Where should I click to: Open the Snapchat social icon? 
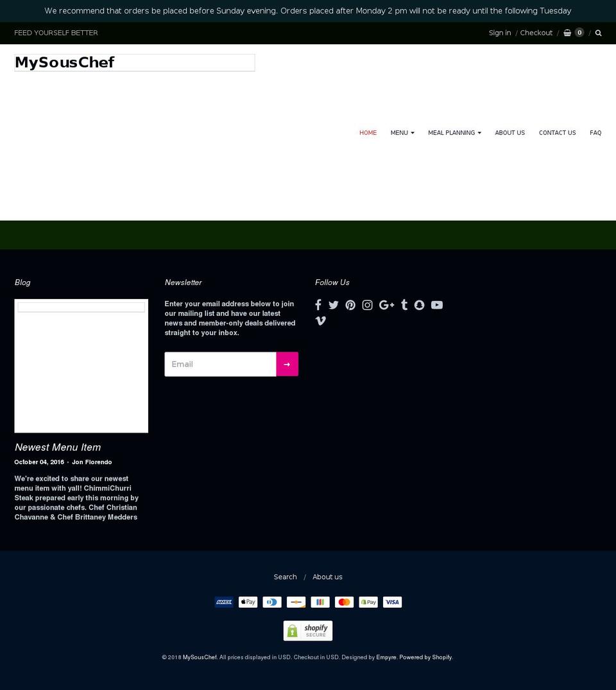[x=419, y=305]
